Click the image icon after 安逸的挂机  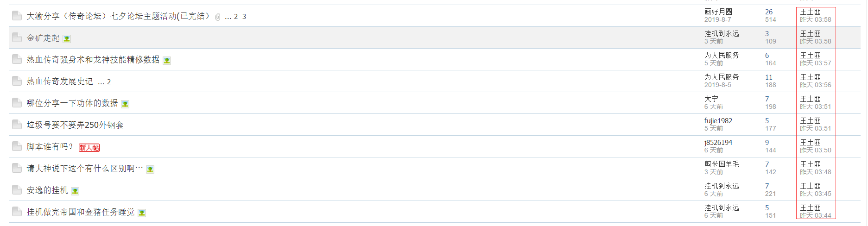coord(75,191)
